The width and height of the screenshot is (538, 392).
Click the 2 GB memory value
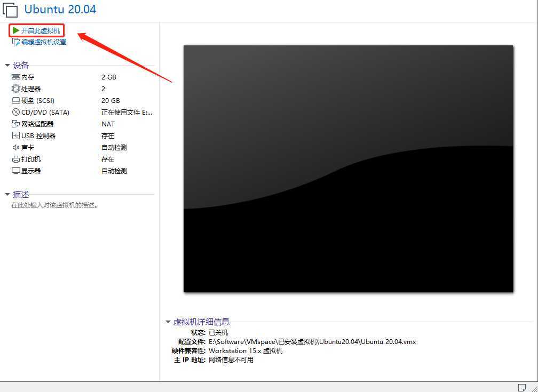(x=109, y=77)
